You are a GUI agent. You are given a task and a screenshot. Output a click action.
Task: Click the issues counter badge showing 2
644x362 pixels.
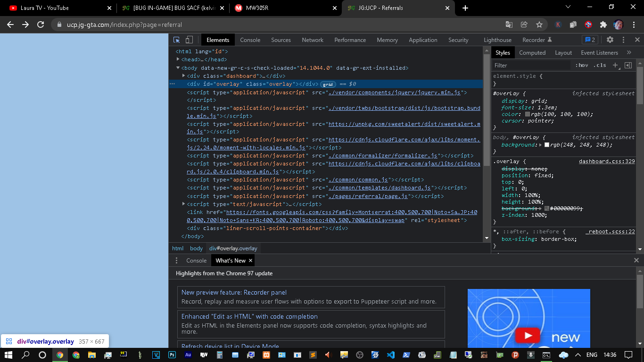pos(589,40)
